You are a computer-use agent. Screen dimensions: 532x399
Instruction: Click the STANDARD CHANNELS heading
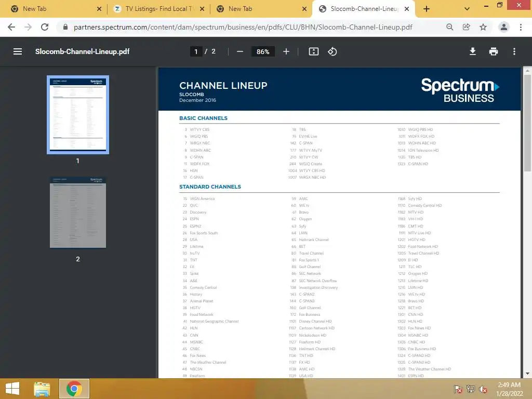(x=210, y=187)
